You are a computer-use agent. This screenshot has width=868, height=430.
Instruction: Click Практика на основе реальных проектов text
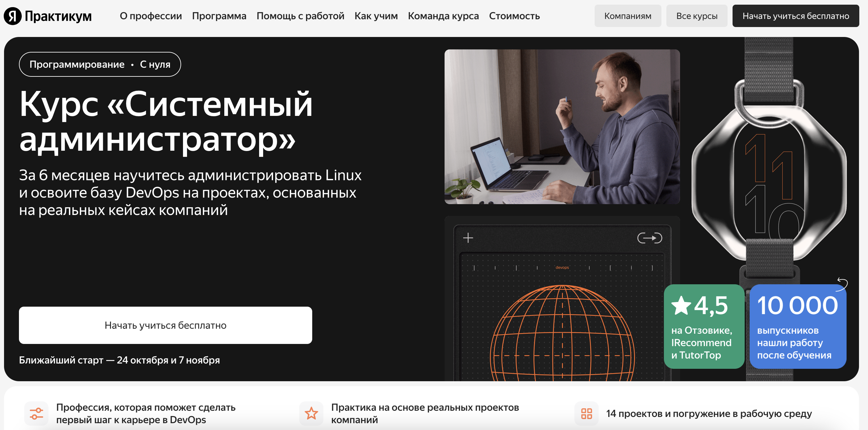pos(425,414)
